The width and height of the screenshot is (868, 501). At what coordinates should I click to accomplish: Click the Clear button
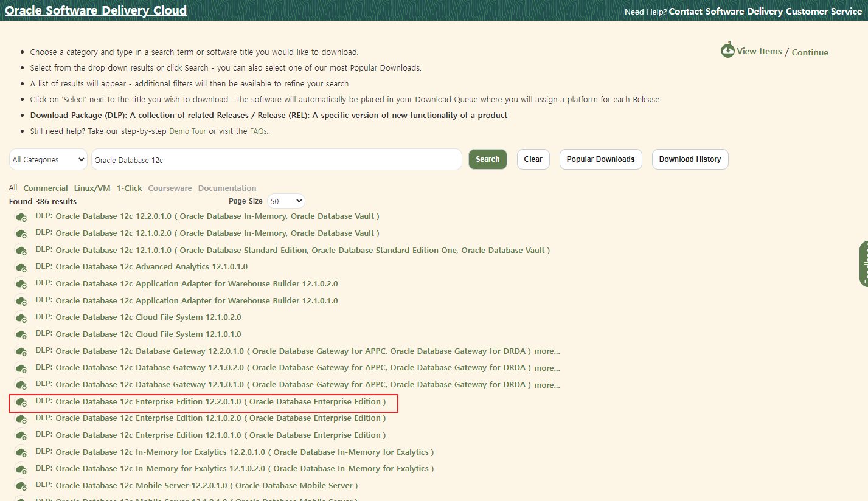[x=533, y=159]
